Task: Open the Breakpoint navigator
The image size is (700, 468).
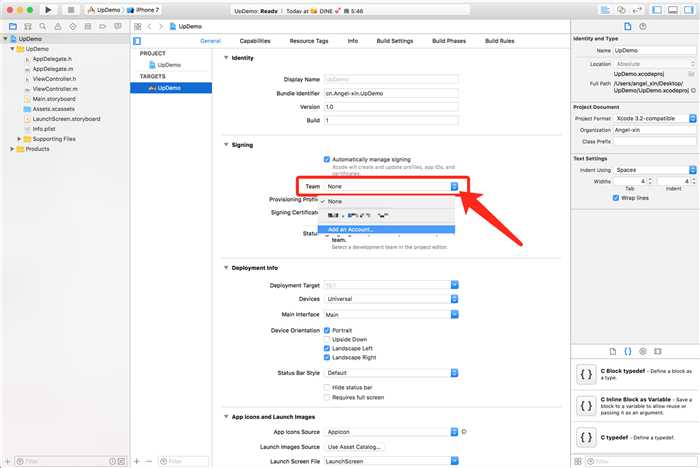Action: [103, 27]
